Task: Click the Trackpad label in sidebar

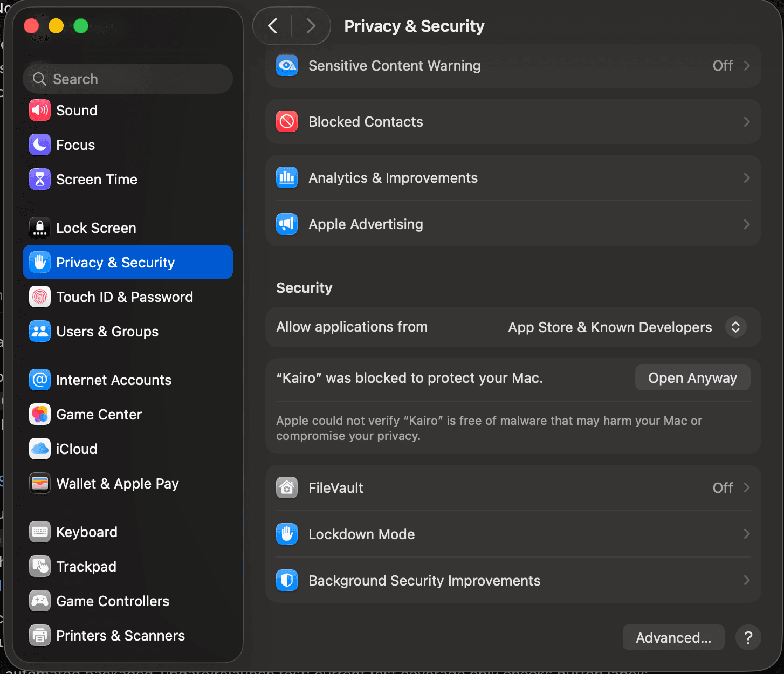Action: [86, 567]
